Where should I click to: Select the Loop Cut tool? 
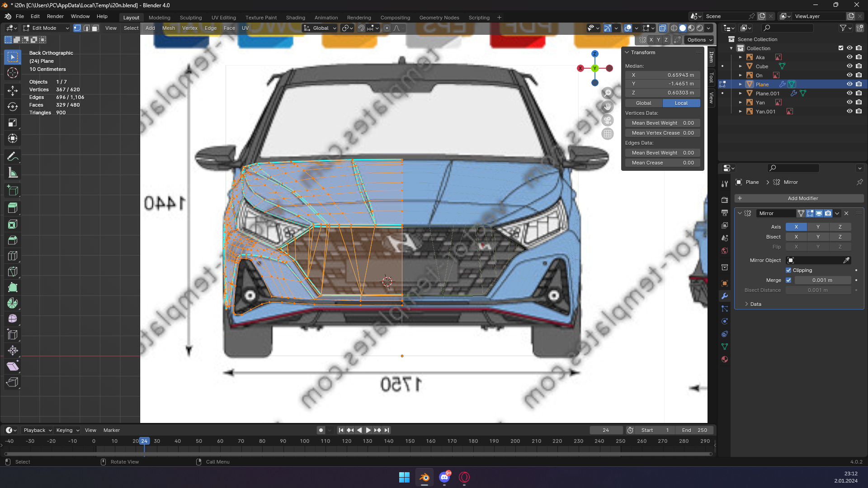click(x=13, y=256)
